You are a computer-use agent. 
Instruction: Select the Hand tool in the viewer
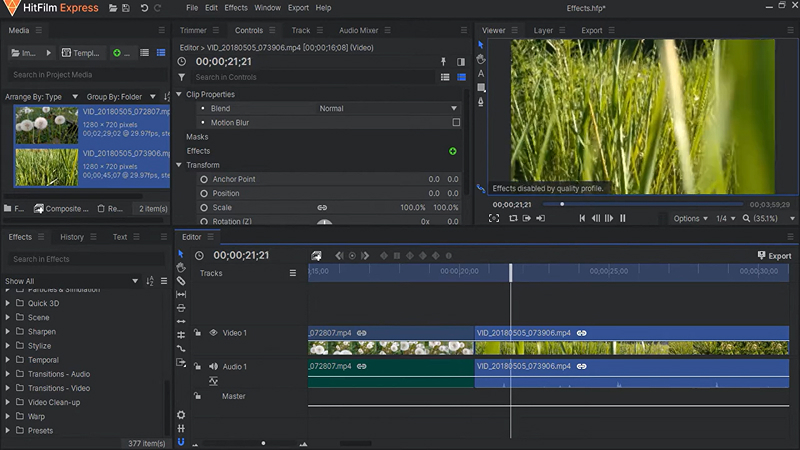click(481, 59)
